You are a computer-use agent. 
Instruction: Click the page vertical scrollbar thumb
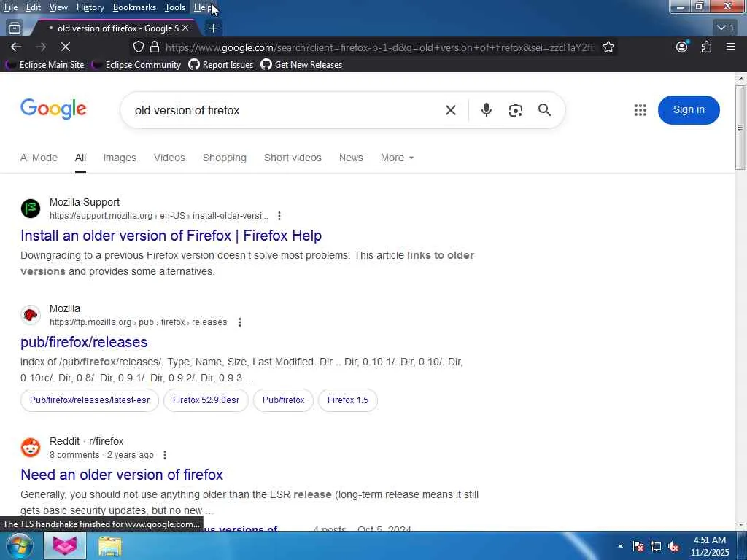[740, 128]
